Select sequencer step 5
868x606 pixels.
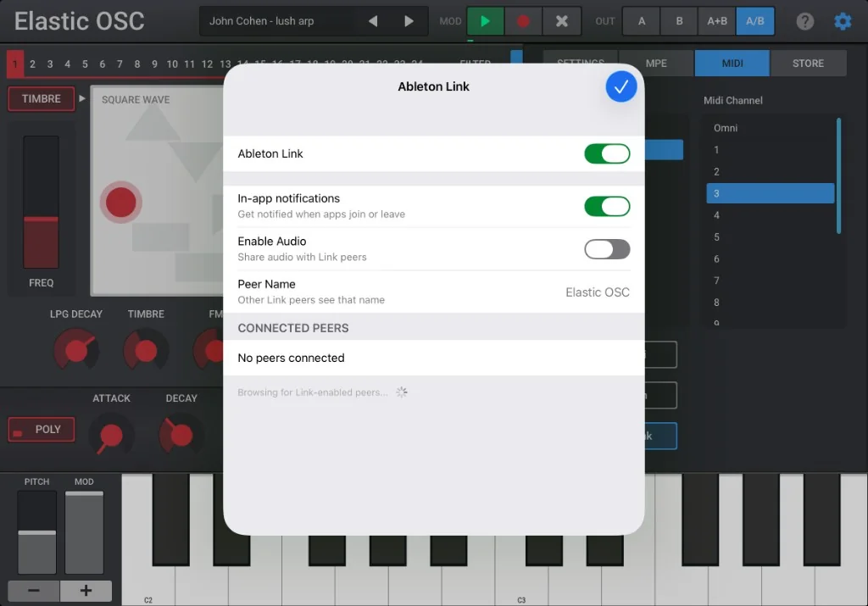[85, 64]
